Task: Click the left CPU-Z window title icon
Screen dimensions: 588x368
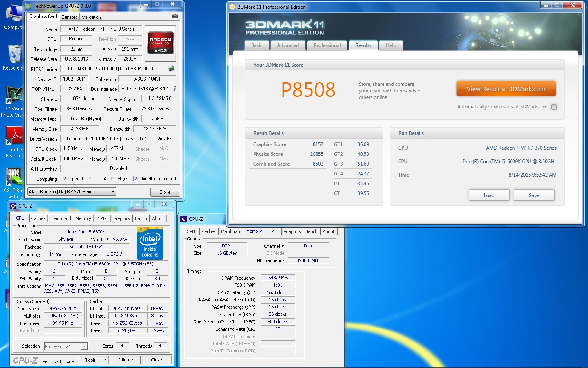Action: point(13,206)
